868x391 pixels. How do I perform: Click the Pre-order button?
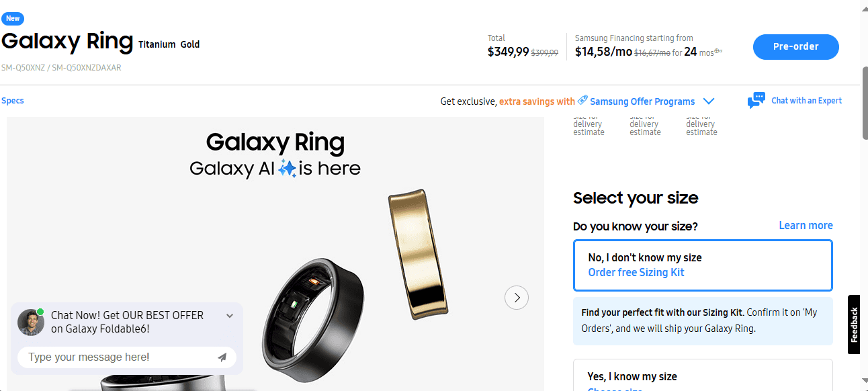[x=795, y=46]
